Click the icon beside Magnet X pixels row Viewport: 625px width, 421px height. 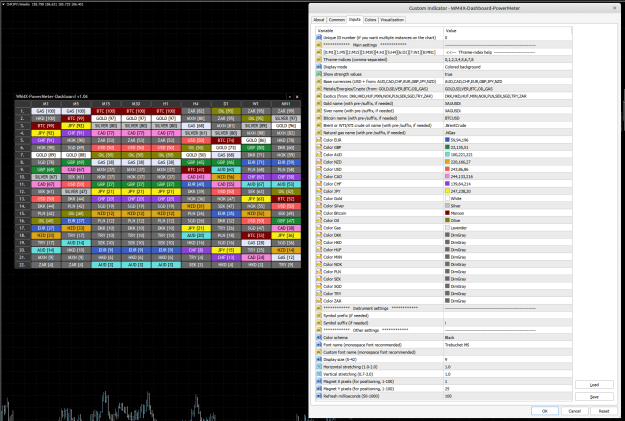click(319, 382)
